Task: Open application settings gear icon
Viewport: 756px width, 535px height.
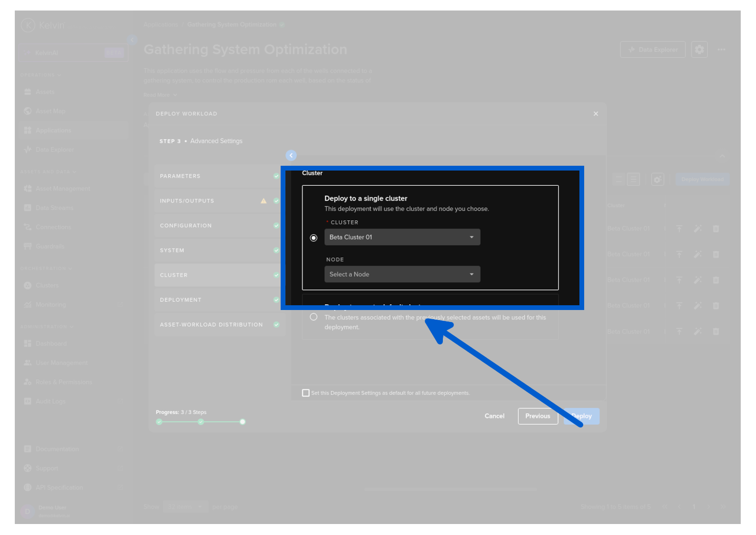Action: tap(699, 50)
